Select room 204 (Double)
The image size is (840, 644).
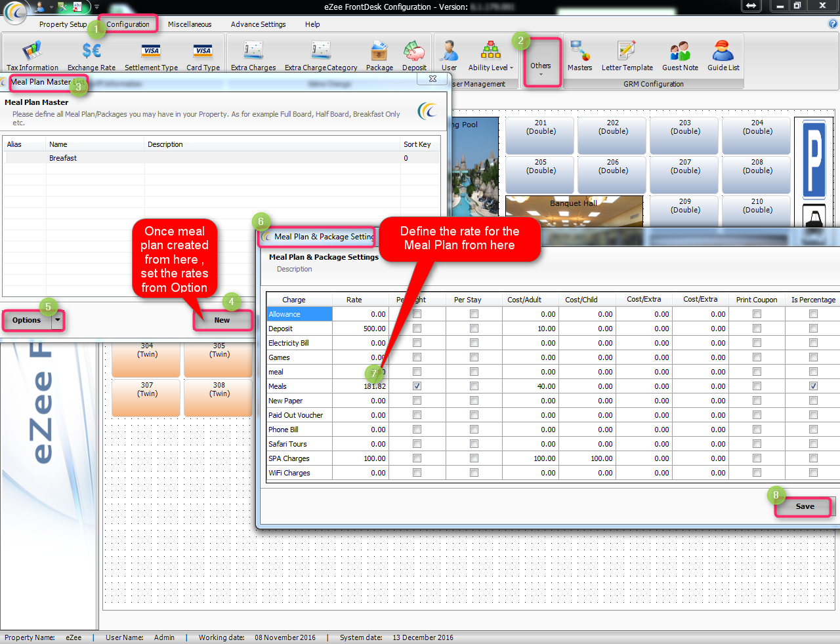[x=757, y=136]
